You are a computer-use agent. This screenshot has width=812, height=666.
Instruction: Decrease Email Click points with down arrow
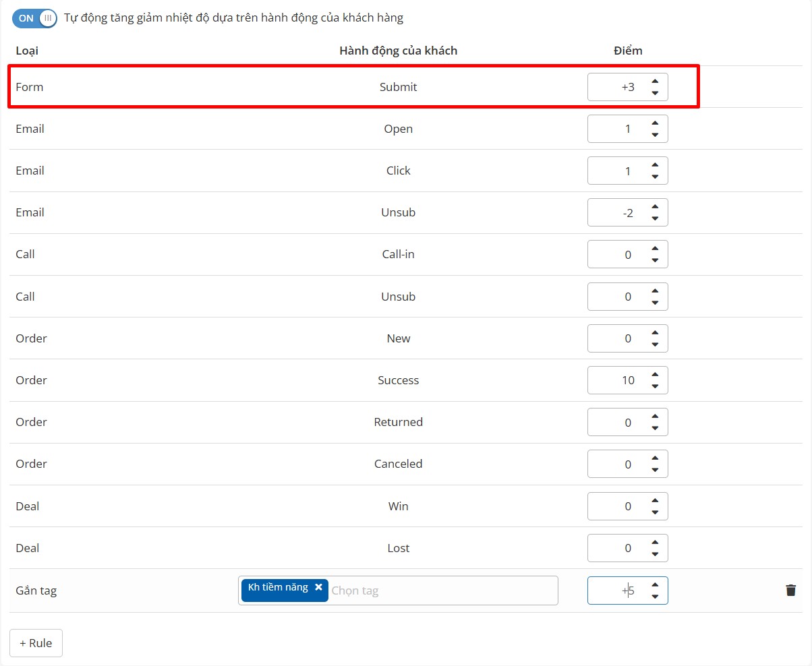654,177
